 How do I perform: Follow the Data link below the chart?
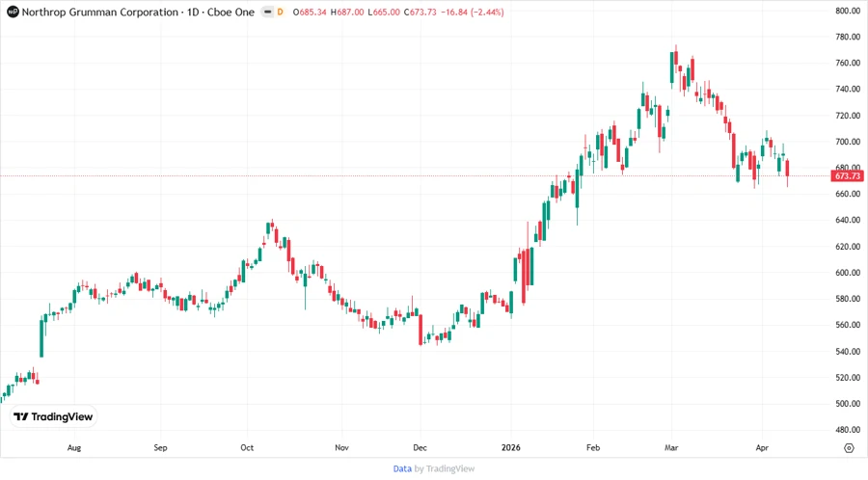click(402, 469)
